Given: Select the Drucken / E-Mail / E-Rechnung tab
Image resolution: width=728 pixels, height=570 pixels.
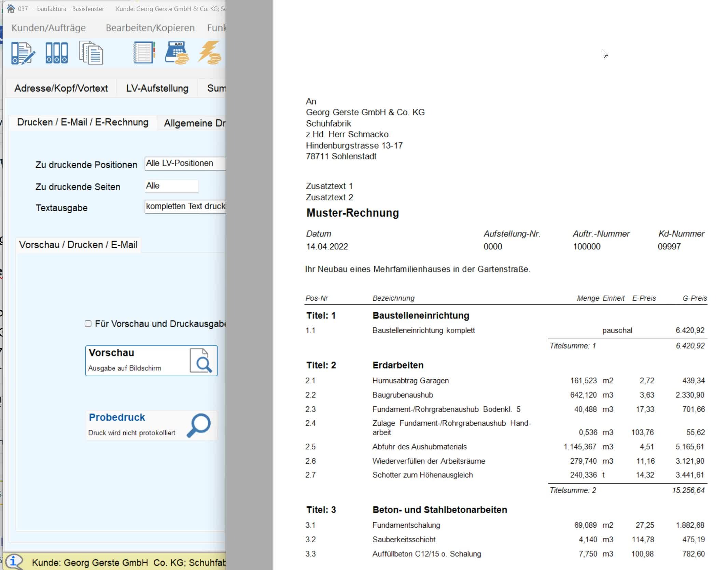Looking at the screenshot, I should [83, 122].
